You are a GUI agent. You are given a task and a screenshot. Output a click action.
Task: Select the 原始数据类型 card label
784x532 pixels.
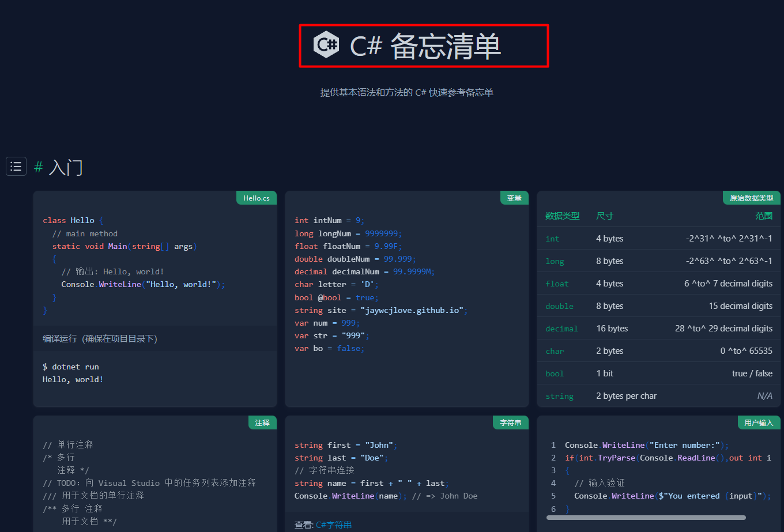[x=752, y=198]
